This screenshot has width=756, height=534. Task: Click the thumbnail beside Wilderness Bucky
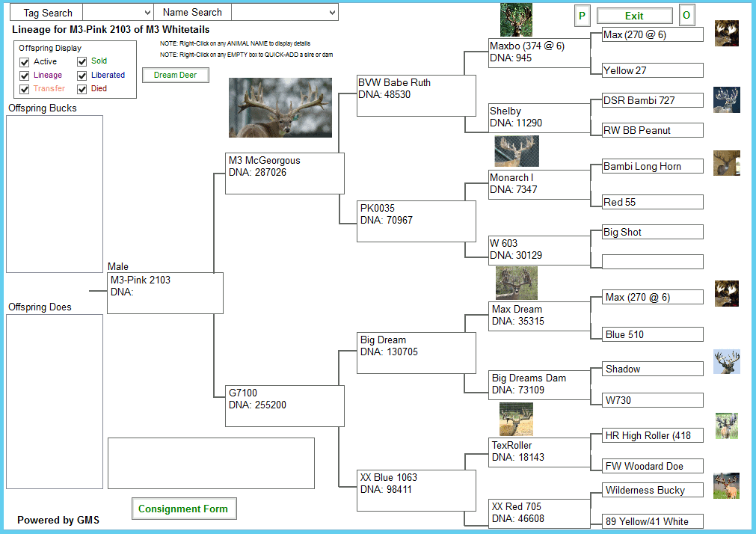tap(726, 486)
